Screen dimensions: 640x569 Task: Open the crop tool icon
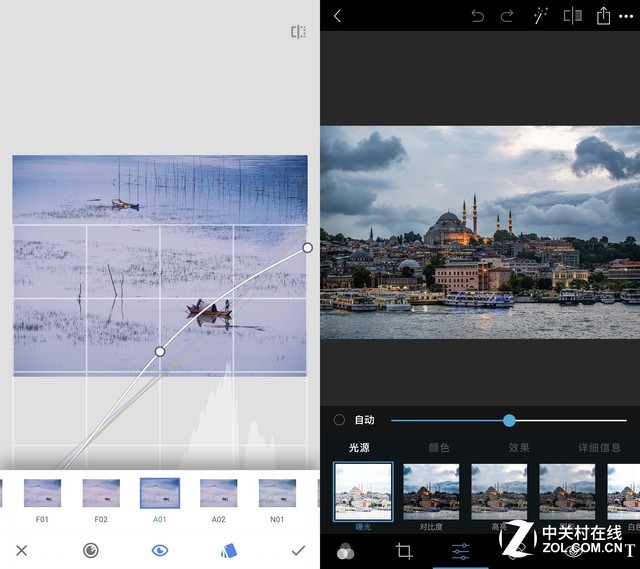(x=404, y=551)
